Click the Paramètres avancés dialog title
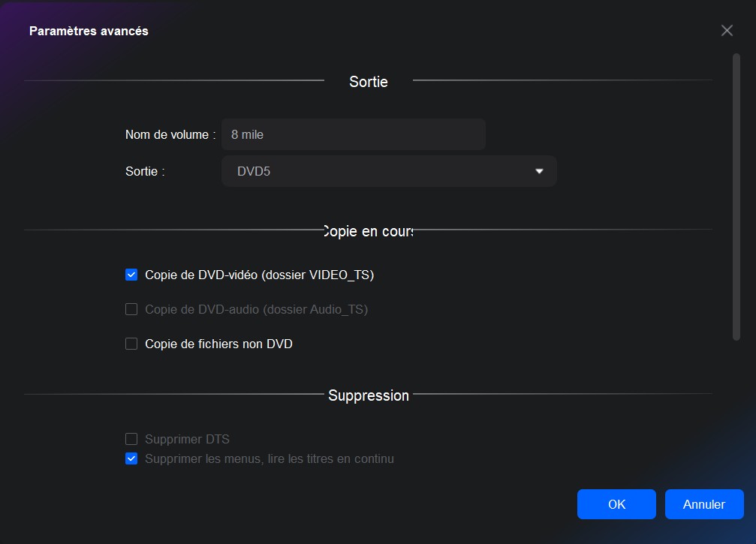756x544 pixels. click(89, 32)
